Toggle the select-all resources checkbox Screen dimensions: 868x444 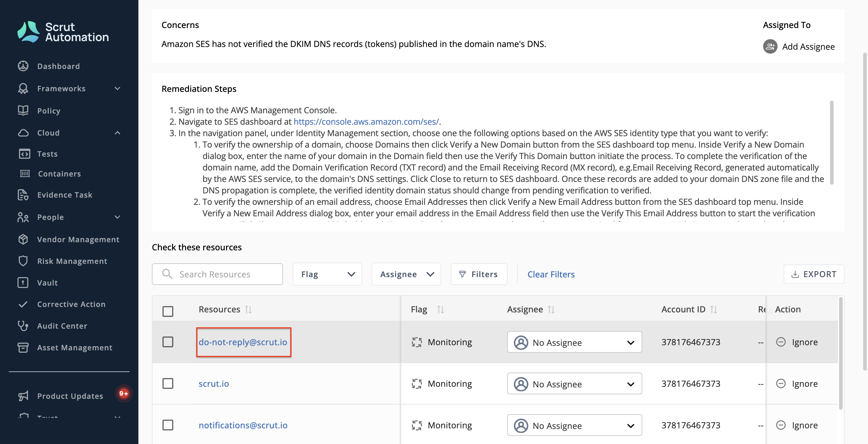point(168,311)
